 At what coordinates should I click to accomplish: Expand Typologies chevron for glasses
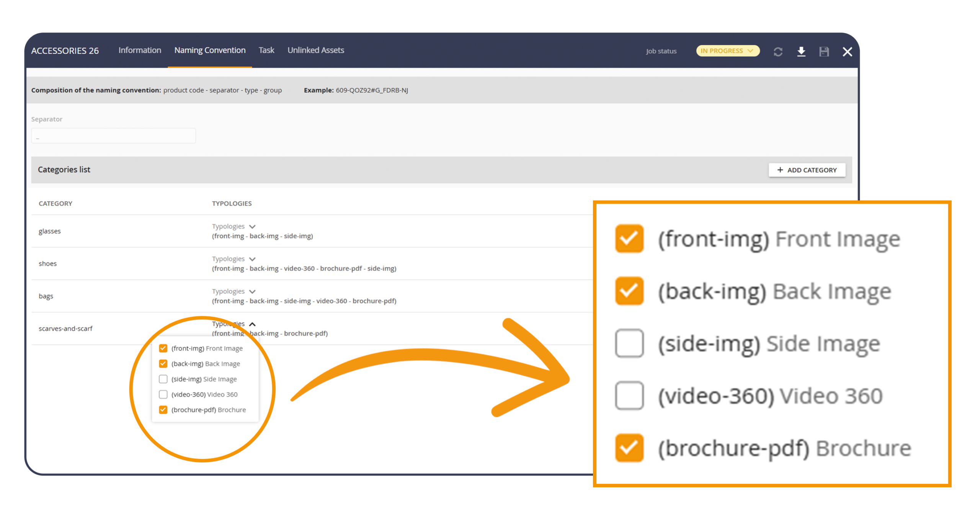coord(252,227)
